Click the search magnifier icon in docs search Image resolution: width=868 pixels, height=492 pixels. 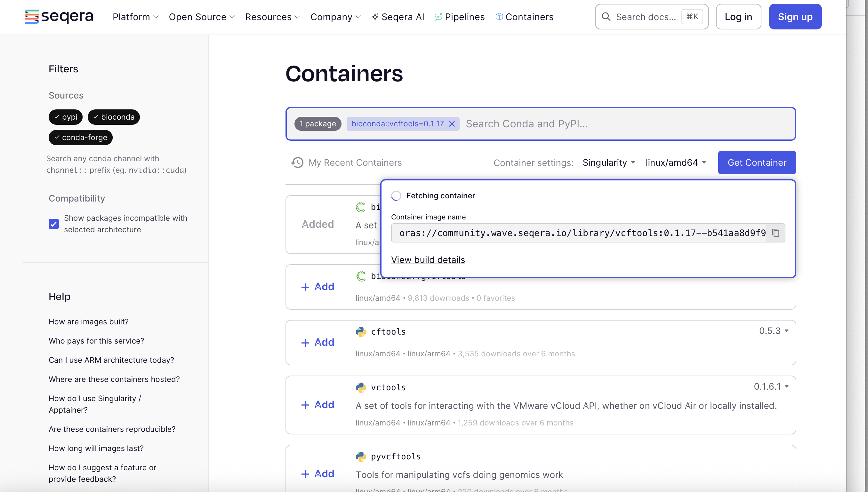pyautogui.click(x=606, y=17)
